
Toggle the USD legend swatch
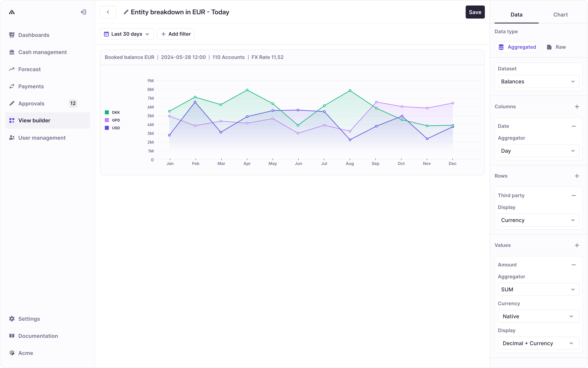[x=107, y=128]
